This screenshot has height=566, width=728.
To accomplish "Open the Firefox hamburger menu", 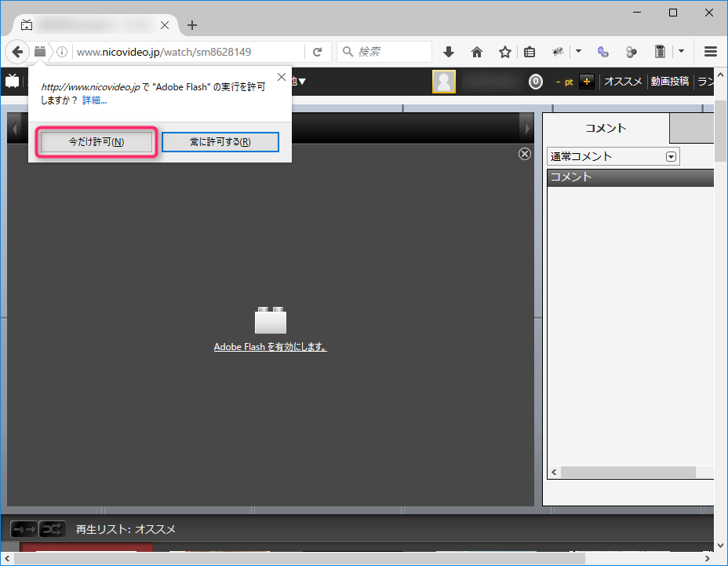I will tap(711, 52).
